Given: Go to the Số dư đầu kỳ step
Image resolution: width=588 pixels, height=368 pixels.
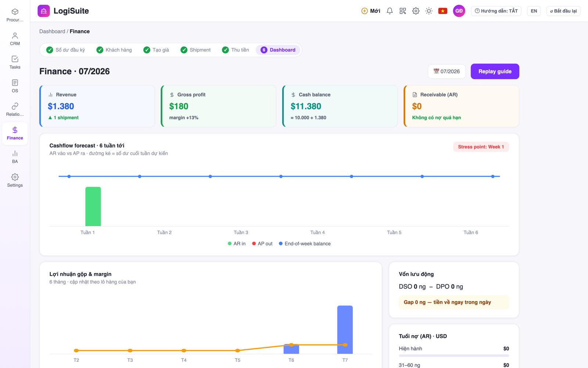Looking at the screenshot, I should pos(66,50).
